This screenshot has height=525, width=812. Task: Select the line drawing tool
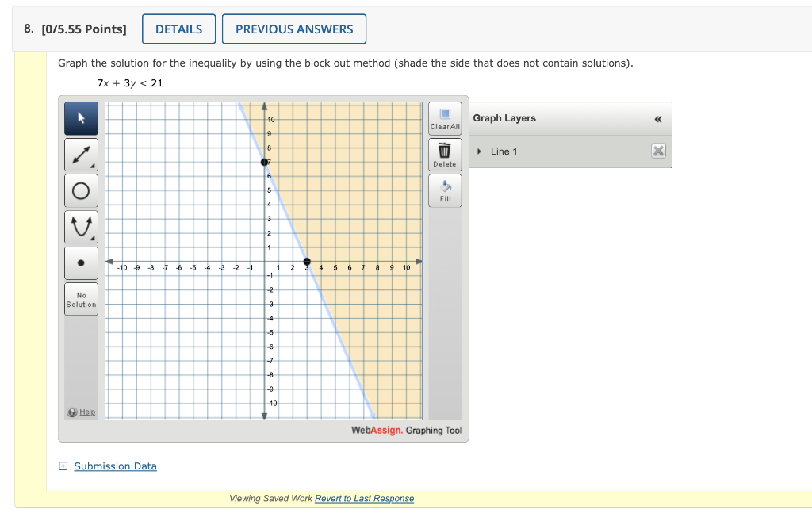(79, 154)
